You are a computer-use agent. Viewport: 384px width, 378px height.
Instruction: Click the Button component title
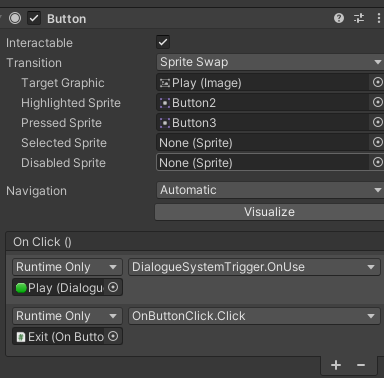[67, 19]
